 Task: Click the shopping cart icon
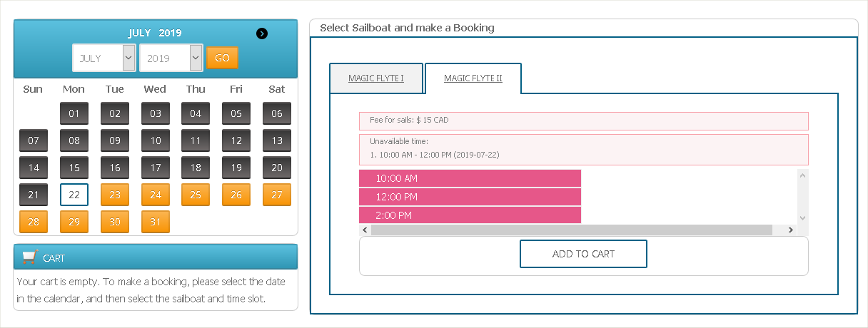tap(29, 257)
